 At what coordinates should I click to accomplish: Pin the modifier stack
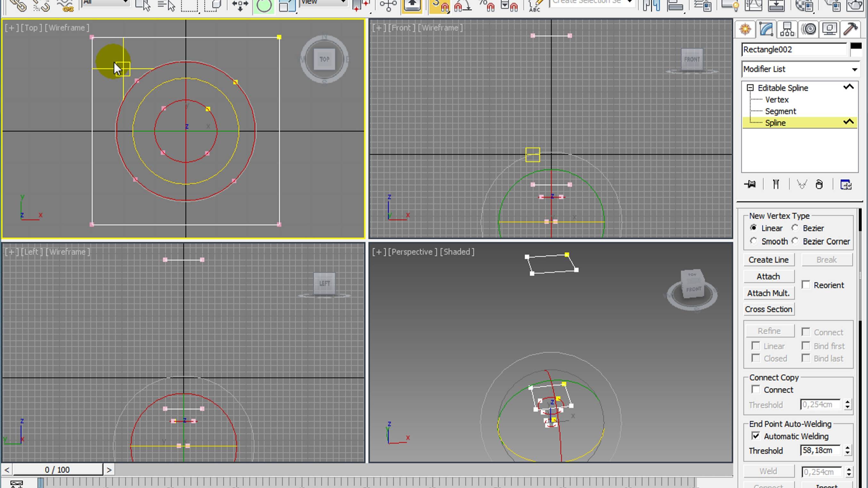[750, 184]
